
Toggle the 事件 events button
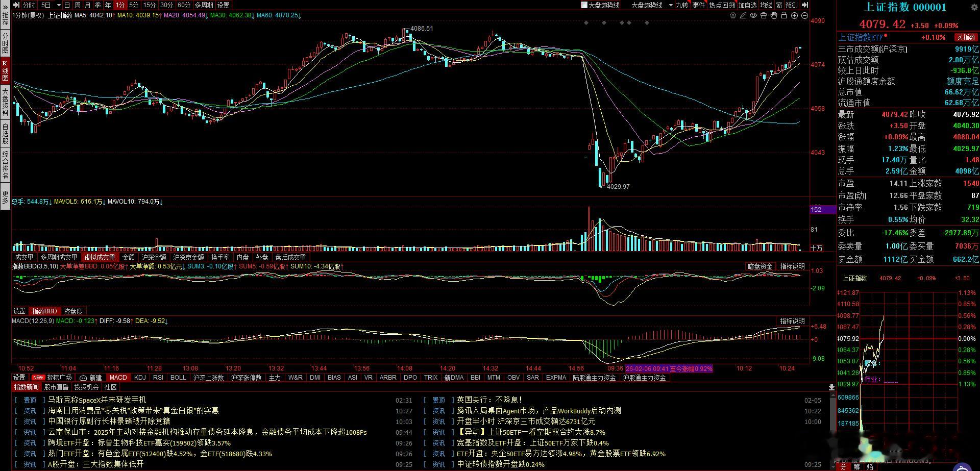coord(699,5)
